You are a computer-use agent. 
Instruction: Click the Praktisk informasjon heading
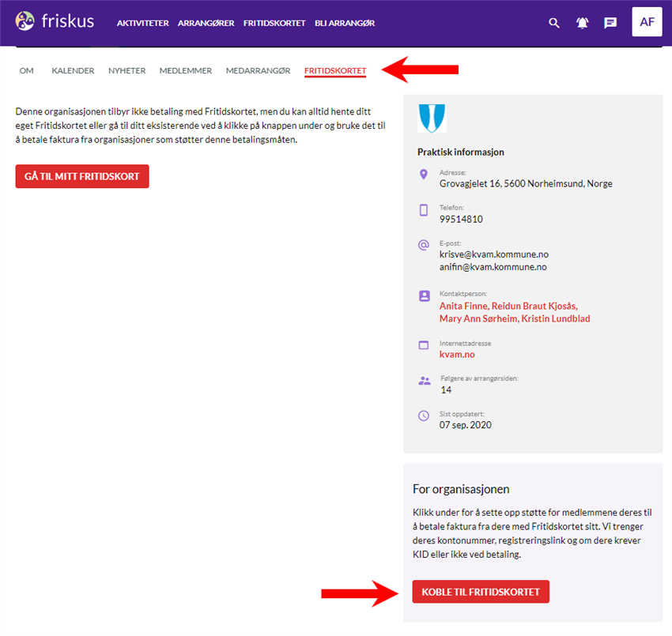click(x=461, y=152)
